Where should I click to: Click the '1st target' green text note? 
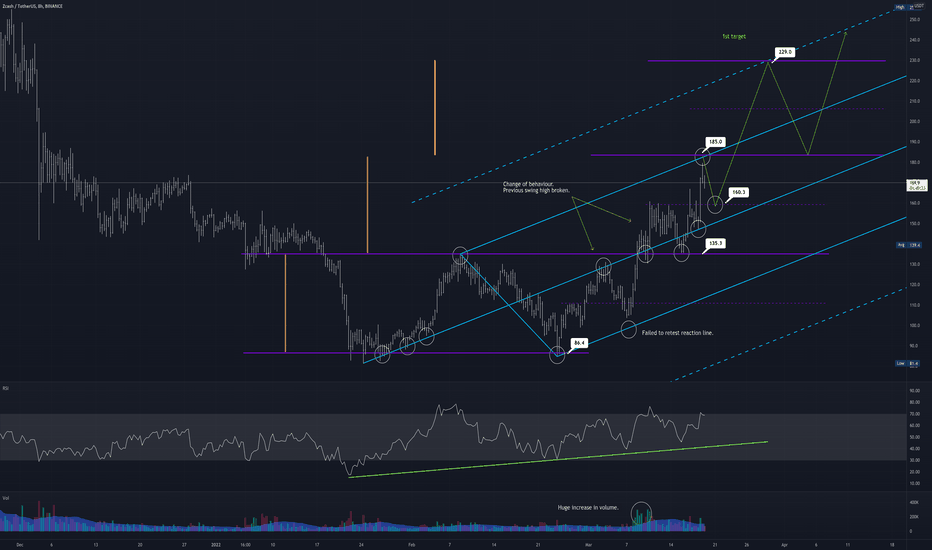(733, 37)
